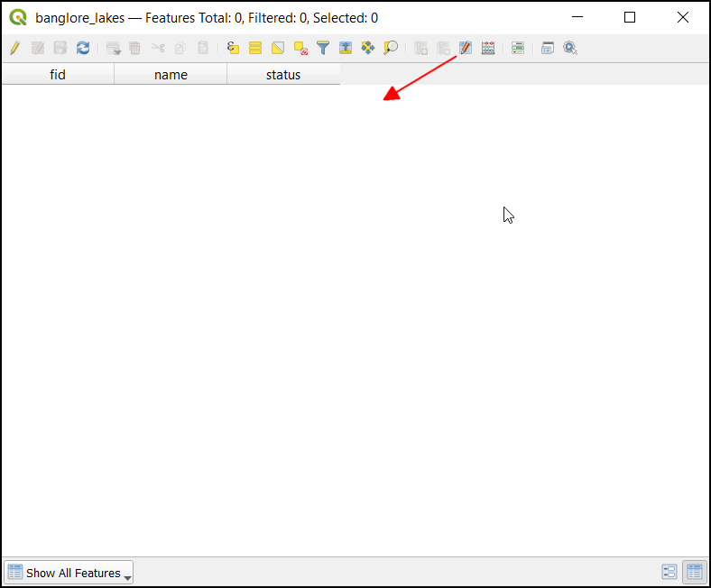Click the fid column header
The width and height of the screenshot is (711, 588).
tap(58, 74)
